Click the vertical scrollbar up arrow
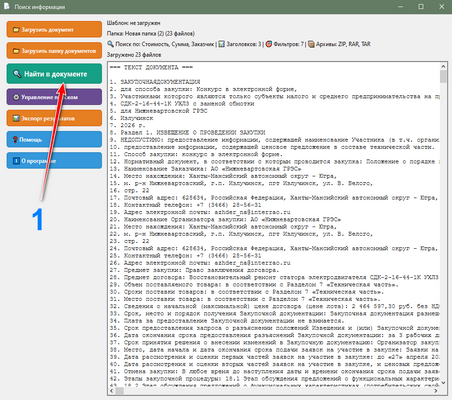This screenshot has height=400, width=452. (x=443, y=66)
